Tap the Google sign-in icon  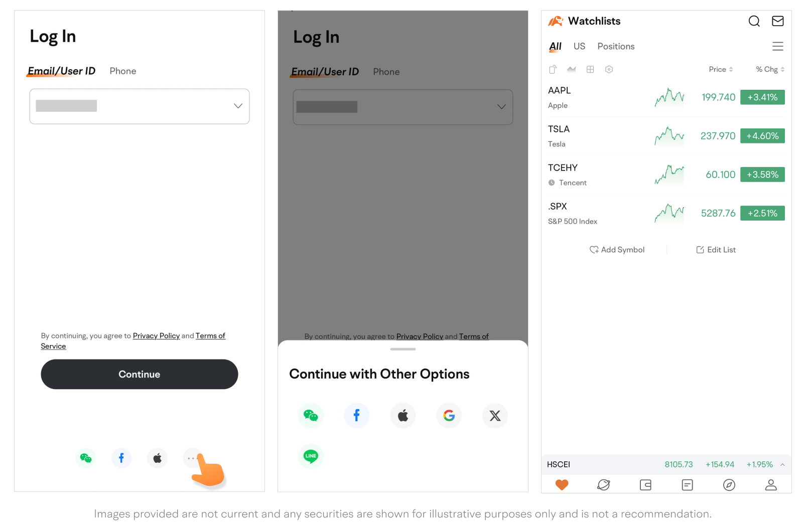[449, 416]
